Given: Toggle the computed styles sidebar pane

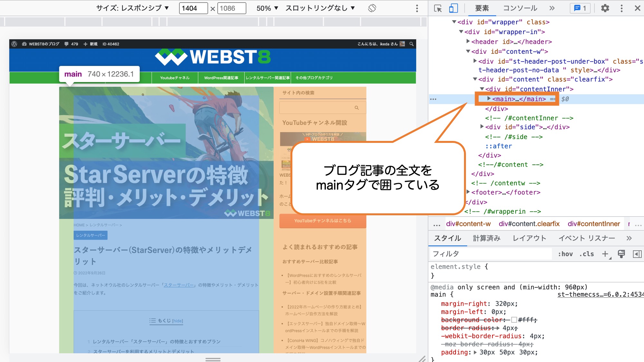Looking at the screenshot, I should [637, 254].
